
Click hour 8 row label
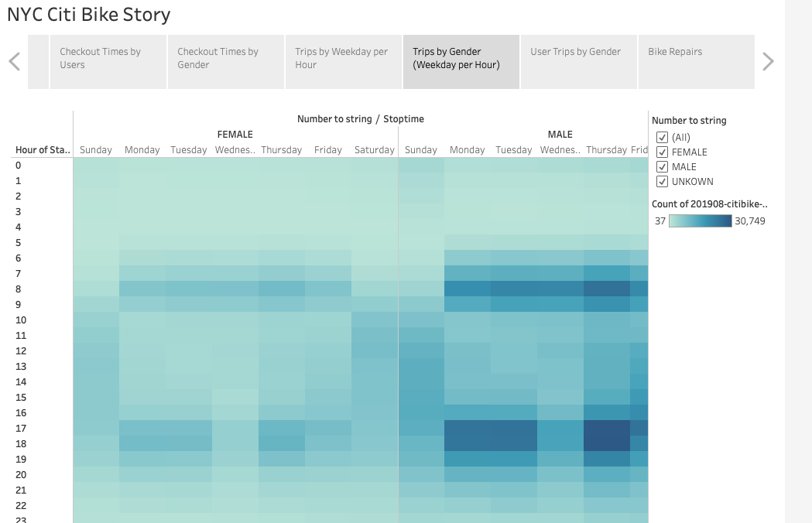pos(18,289)
